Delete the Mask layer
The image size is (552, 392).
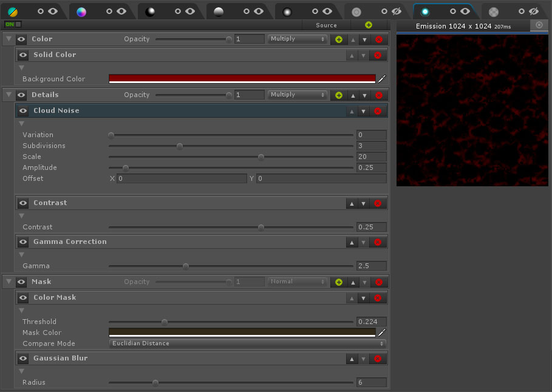point(379,282)
